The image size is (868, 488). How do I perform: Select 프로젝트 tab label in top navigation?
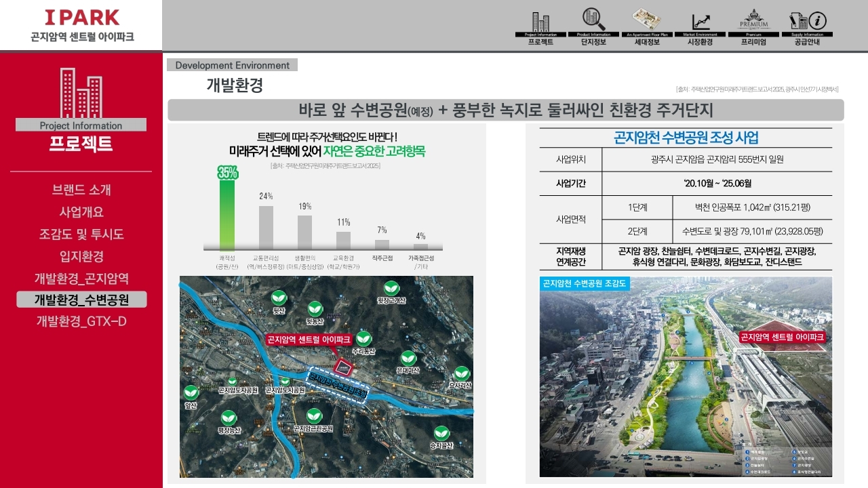point(540,41)
